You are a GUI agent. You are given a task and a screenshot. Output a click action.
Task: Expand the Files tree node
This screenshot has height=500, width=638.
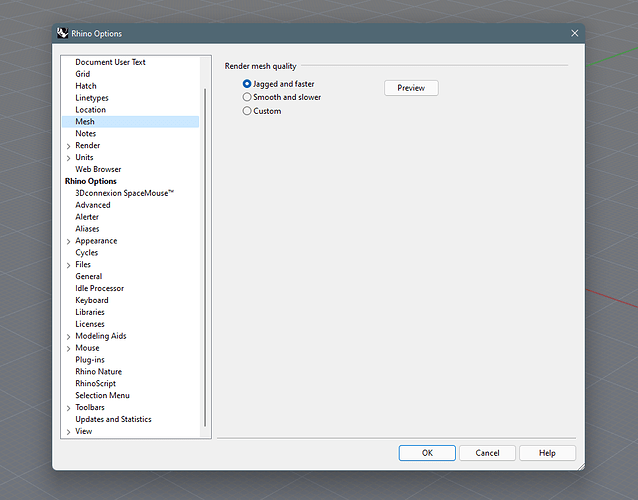coord(68,265)
